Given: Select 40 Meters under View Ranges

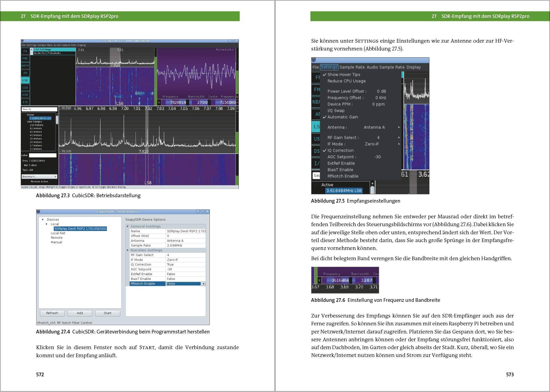Looking at the screenshot, I should pos(36,135).
